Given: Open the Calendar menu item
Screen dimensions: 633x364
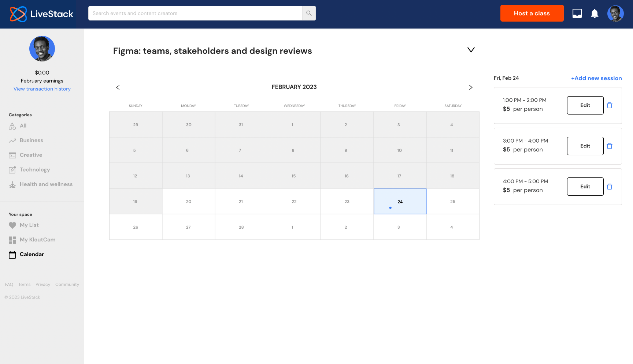Looking at the screenshot, I should 32,255.
